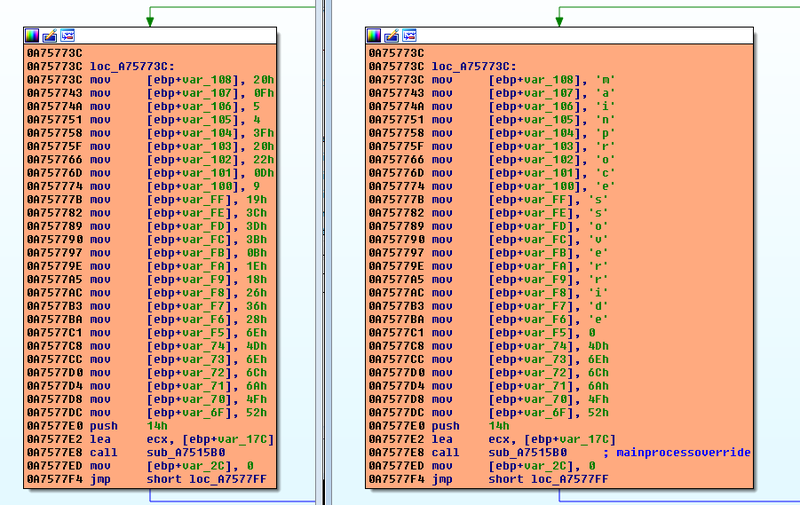Click the 0Bh value for var_FB
This screenshot has width=800, height=505.
pos(257,252)
